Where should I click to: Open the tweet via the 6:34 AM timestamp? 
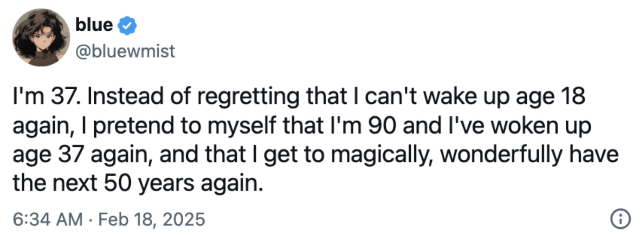(47, 219)
